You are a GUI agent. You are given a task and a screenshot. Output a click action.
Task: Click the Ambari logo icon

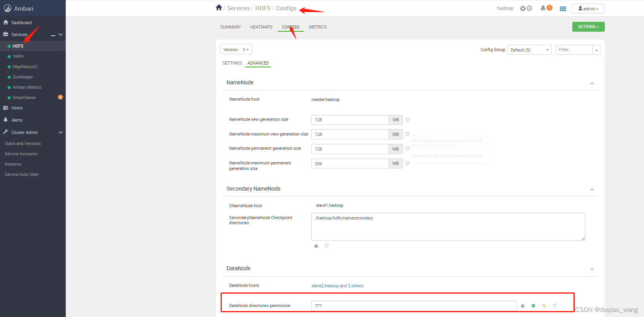coord(8,8)
